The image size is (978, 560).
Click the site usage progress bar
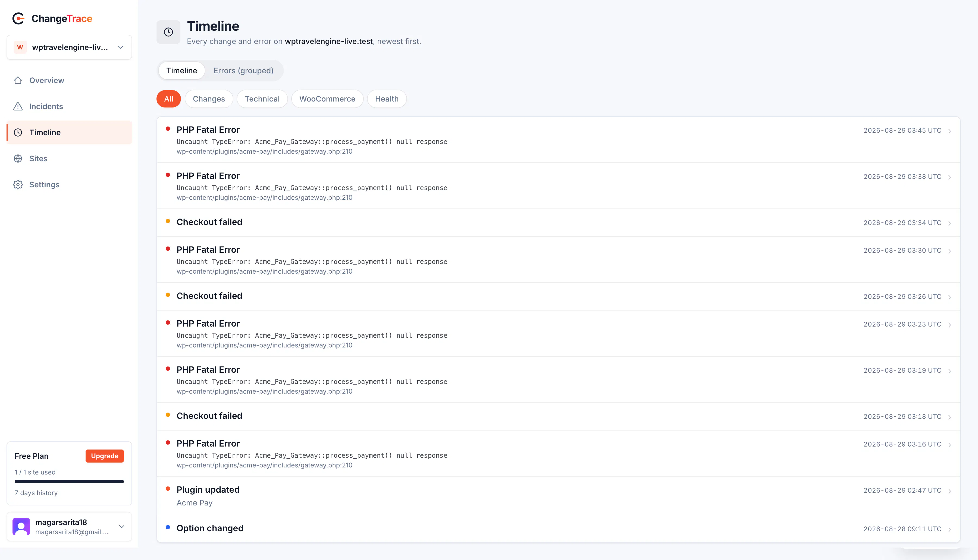tap(69, 482)
